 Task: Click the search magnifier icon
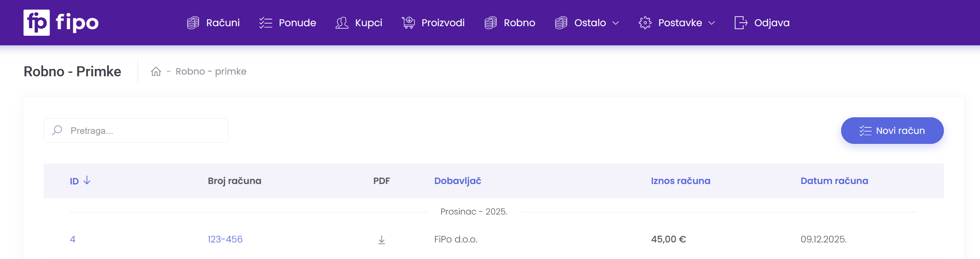tap(57, 130)
